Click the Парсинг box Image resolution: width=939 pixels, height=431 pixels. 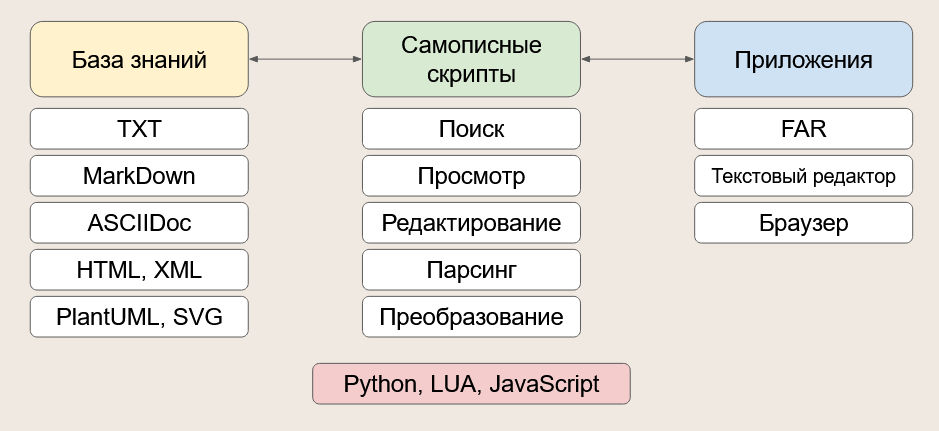pos(471,270)
